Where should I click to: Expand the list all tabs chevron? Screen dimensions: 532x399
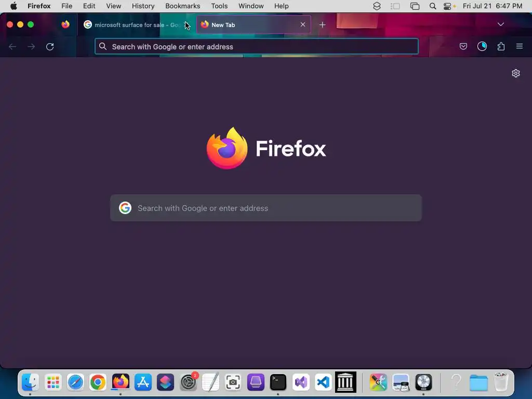(500, 24)
